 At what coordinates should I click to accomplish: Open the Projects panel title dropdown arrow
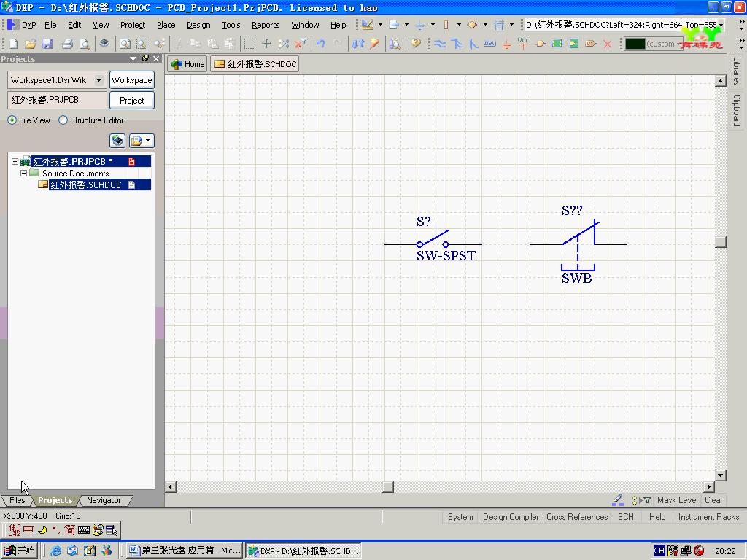tap(133, 58)
